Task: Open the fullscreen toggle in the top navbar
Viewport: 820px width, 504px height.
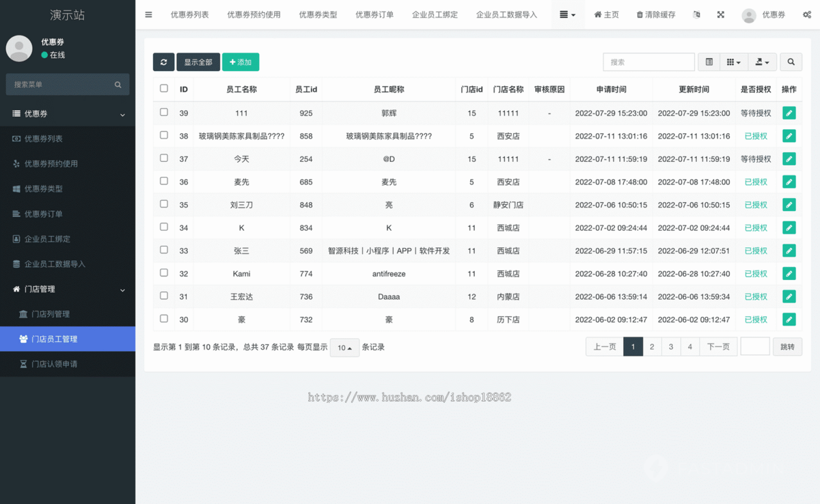Action: (720, 14)
